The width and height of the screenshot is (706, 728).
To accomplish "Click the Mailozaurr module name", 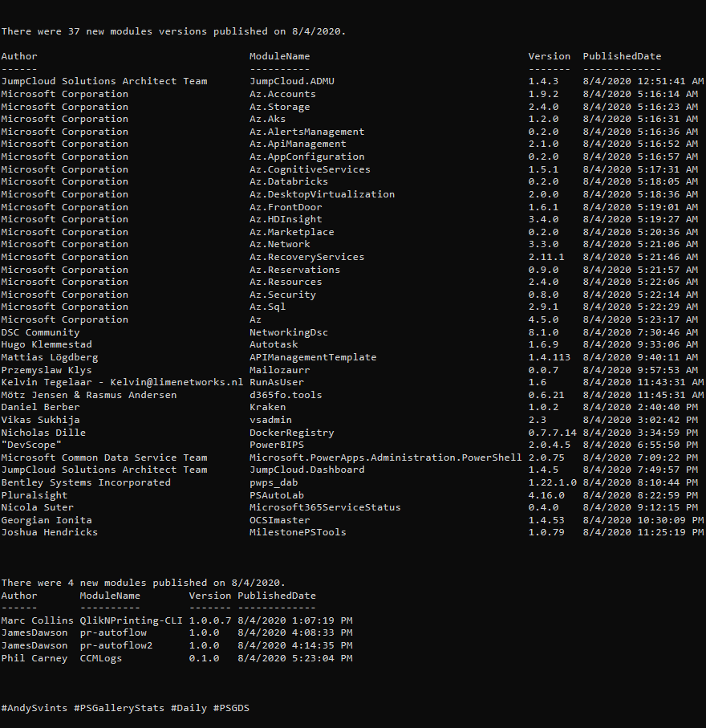I will (x=279, y=370).
